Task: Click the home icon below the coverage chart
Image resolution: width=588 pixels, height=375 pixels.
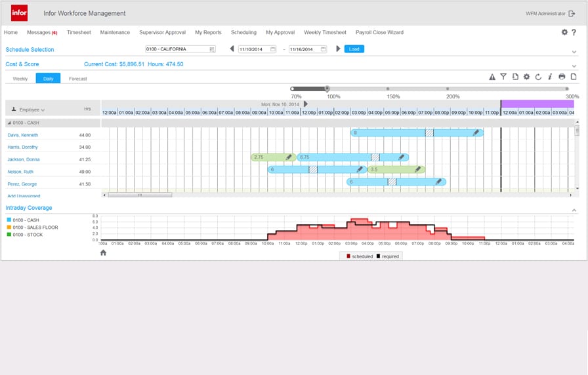Action: coord(103,252)
